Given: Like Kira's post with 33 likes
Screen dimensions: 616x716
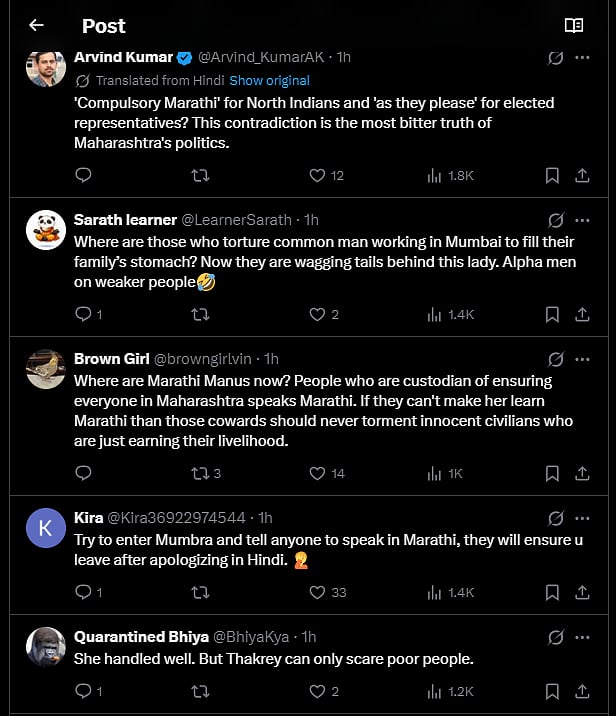Looking at the screenshot, I should coord(328,592).
